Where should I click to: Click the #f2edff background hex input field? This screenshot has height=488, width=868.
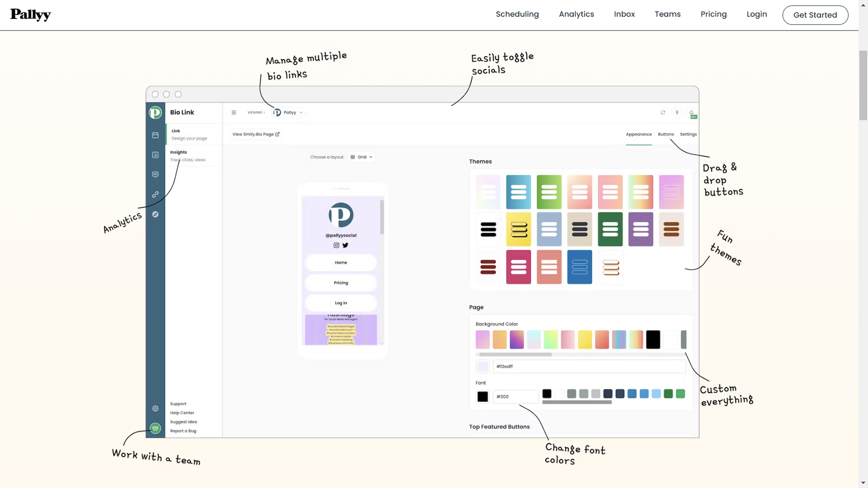[x=589, y=367]
